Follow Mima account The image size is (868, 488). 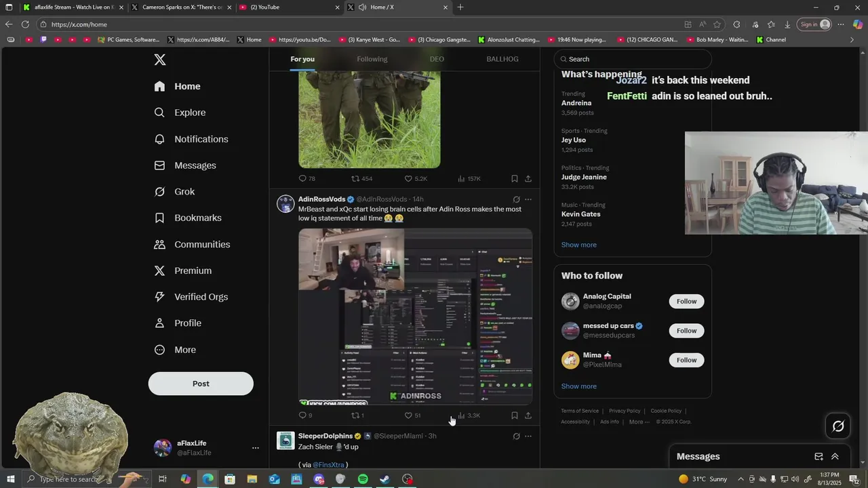686,360
